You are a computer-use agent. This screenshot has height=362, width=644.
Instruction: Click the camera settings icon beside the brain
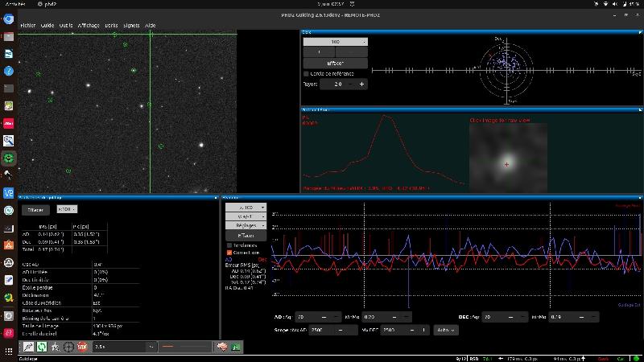[237, 347]
